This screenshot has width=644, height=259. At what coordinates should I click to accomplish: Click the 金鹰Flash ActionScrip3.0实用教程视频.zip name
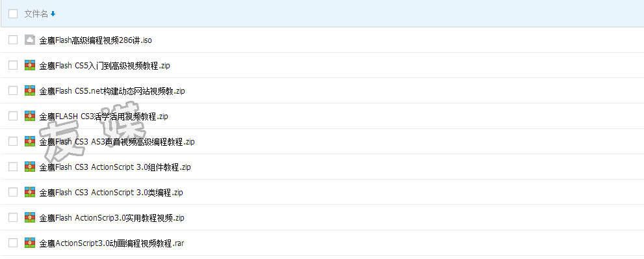point(112,218)
